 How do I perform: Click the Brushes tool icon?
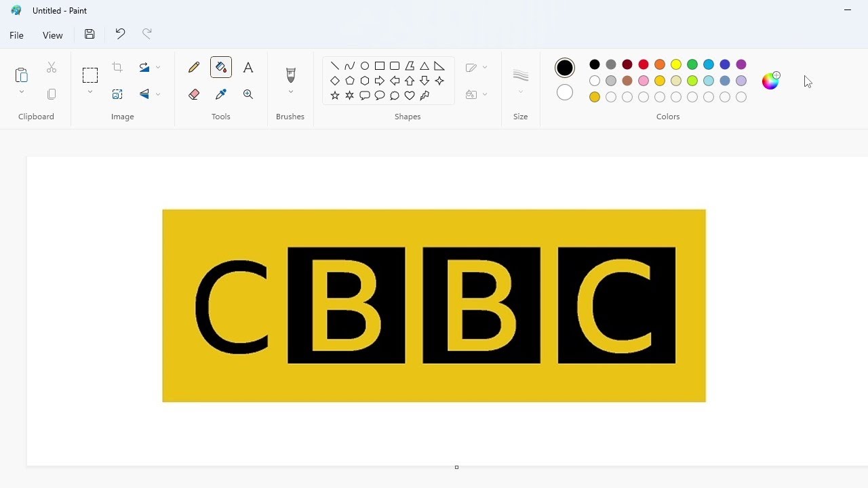[x=291, y=75]
